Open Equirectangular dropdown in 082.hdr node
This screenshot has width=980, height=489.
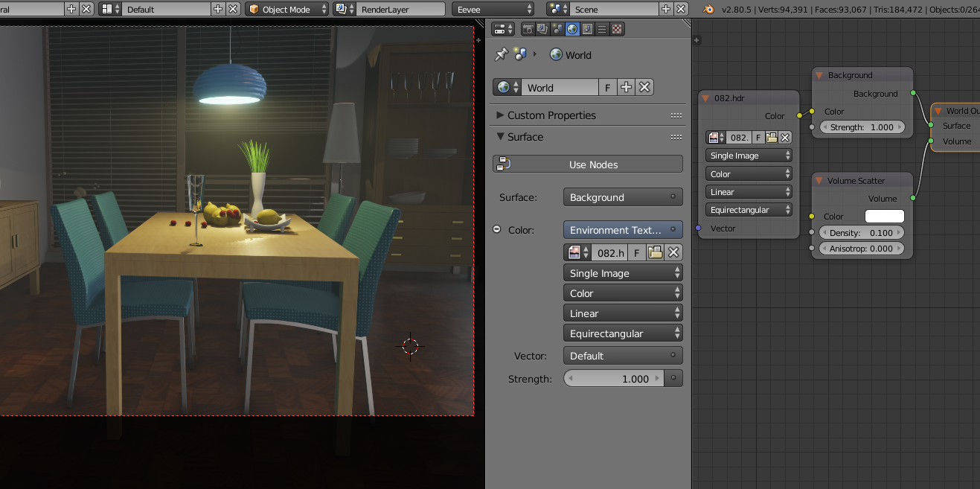click(749, 210)
